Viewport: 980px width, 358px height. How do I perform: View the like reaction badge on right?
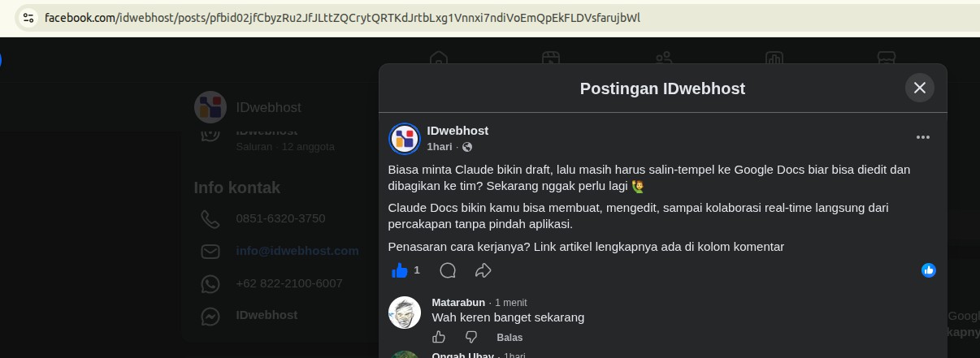pyautogui.click(x=929, y=270)
